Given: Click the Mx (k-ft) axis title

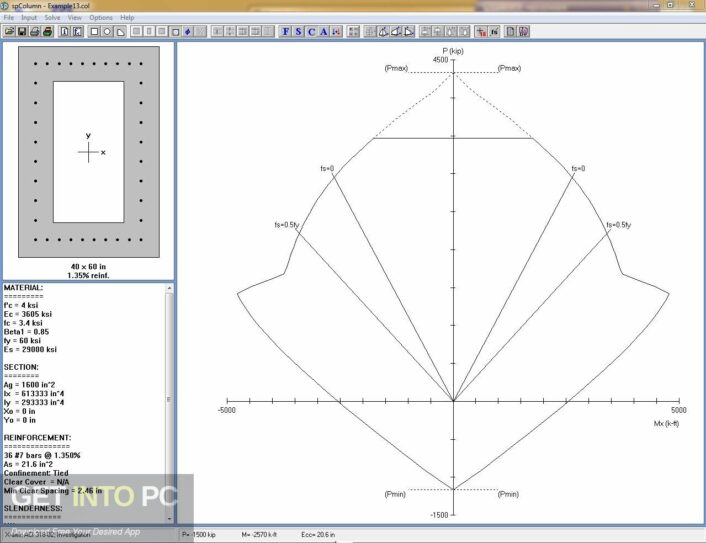Looking at the screenshot, I should tap(666, 423).
